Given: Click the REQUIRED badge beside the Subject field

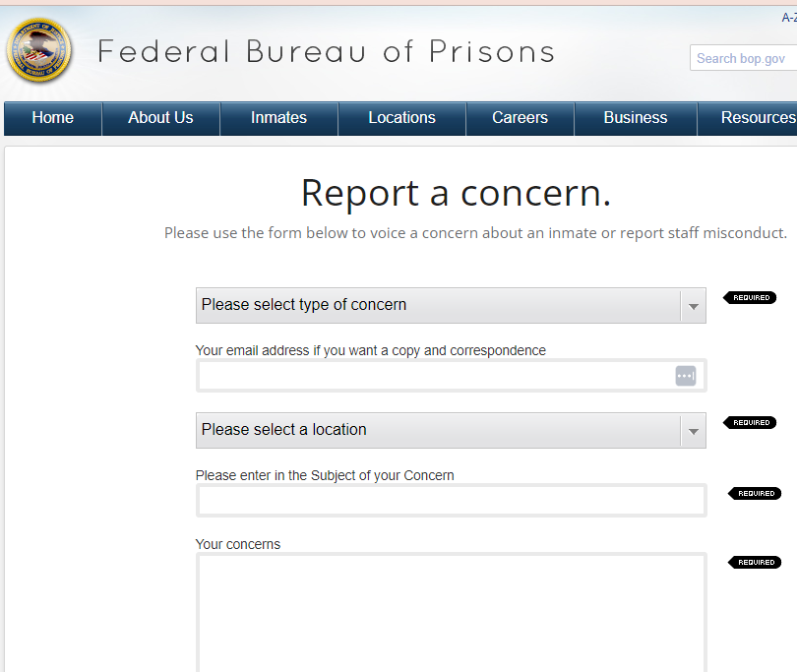Looking at the screenshot, I should tap(755, 494).
